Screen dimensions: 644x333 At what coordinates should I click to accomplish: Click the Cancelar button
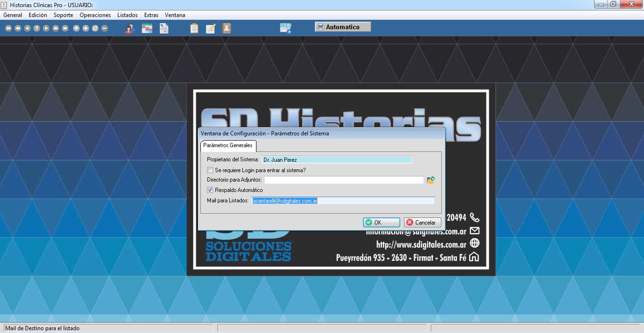click(x=422, y=223)
